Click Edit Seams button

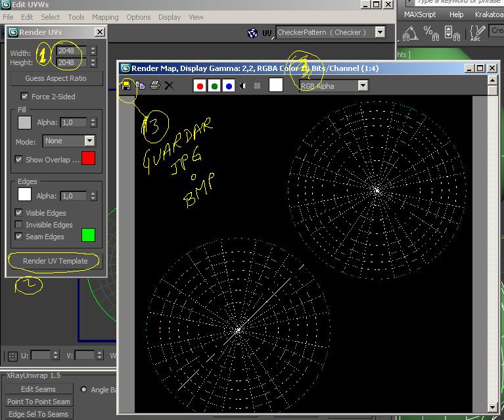tap(38, 389)
